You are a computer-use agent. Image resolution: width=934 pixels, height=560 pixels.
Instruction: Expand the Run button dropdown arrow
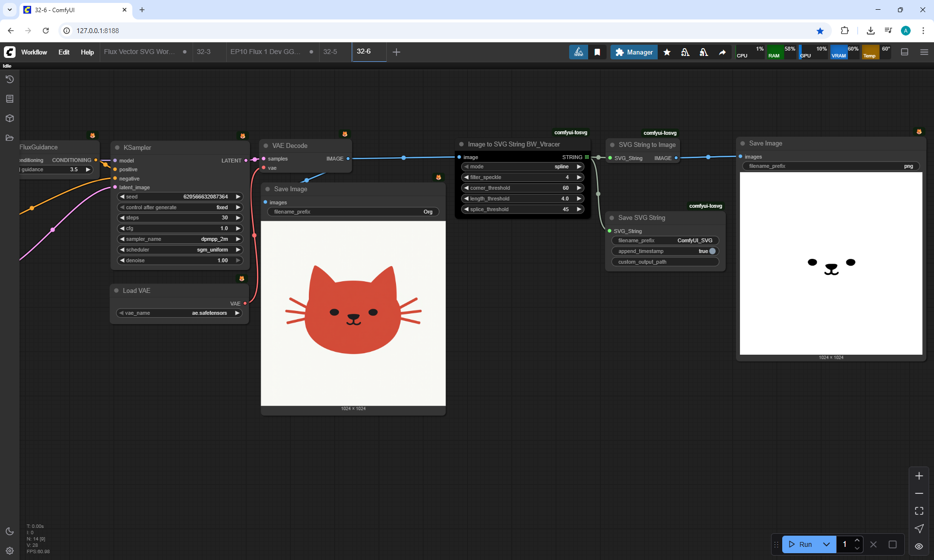(826, 544)
